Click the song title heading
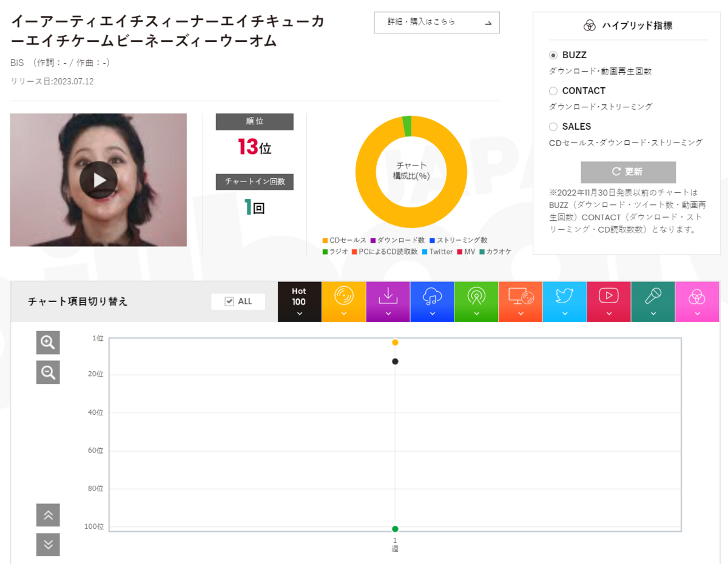The image size is (728, 564). tap(168, 32)
